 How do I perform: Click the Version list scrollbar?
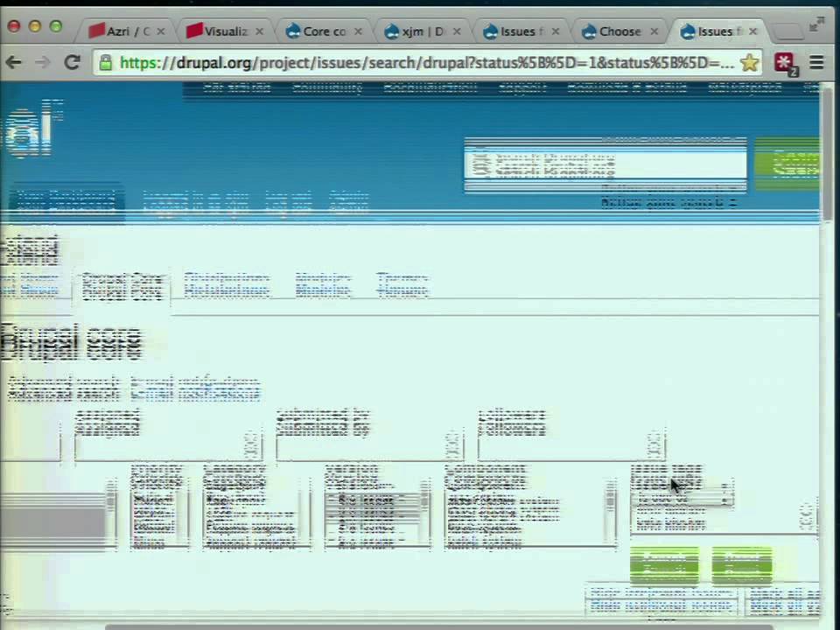[425, 512]
